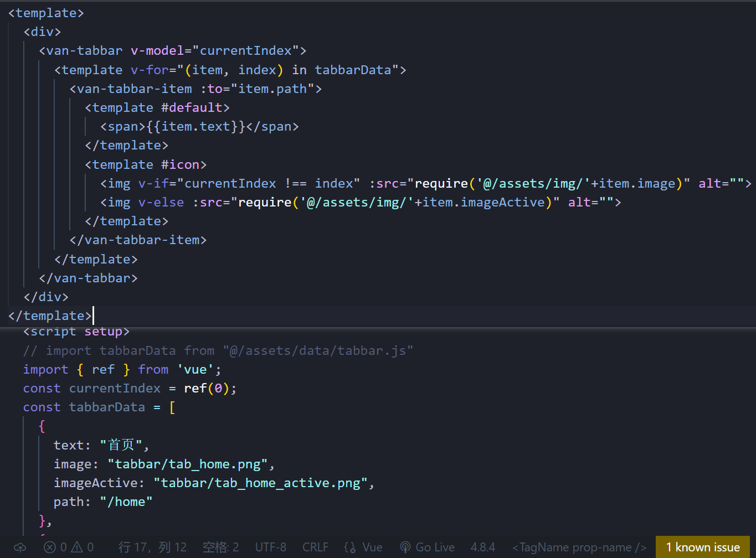Click the image: tab_home.png line

coord(164,464)
